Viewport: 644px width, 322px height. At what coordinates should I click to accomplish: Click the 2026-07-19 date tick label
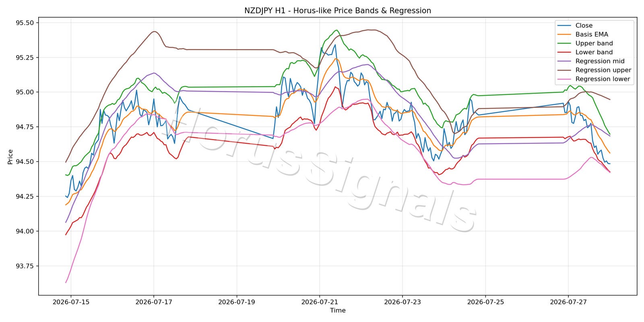237,302
